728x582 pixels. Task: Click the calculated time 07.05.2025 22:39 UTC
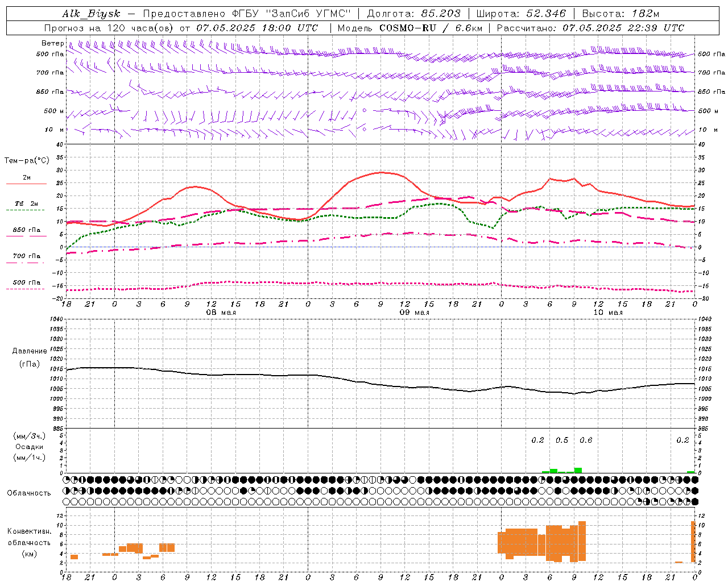(x=623, y=28)
